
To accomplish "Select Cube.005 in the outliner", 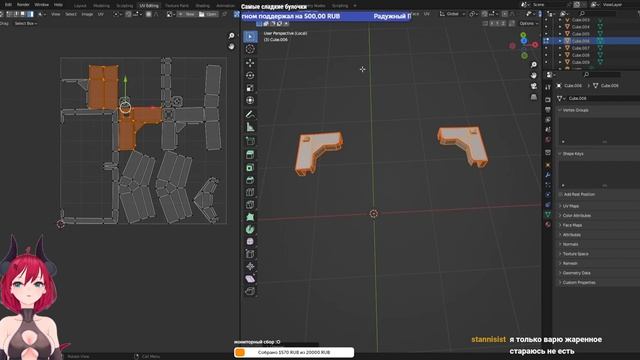I will point(580,34).
